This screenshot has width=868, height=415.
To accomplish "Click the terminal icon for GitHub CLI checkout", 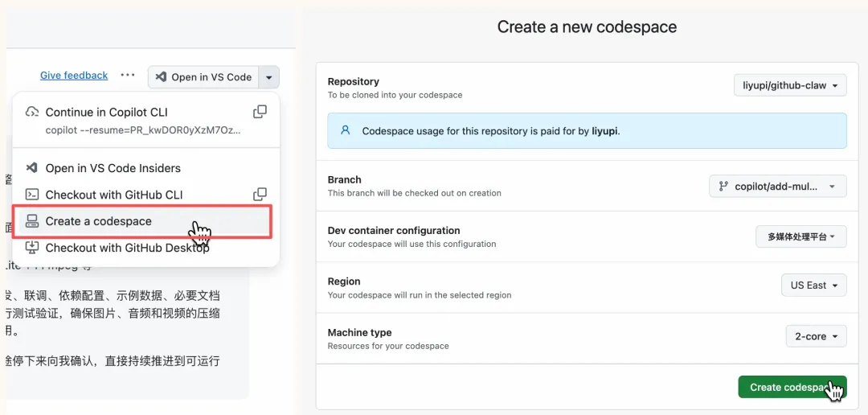I will point(32,195).
